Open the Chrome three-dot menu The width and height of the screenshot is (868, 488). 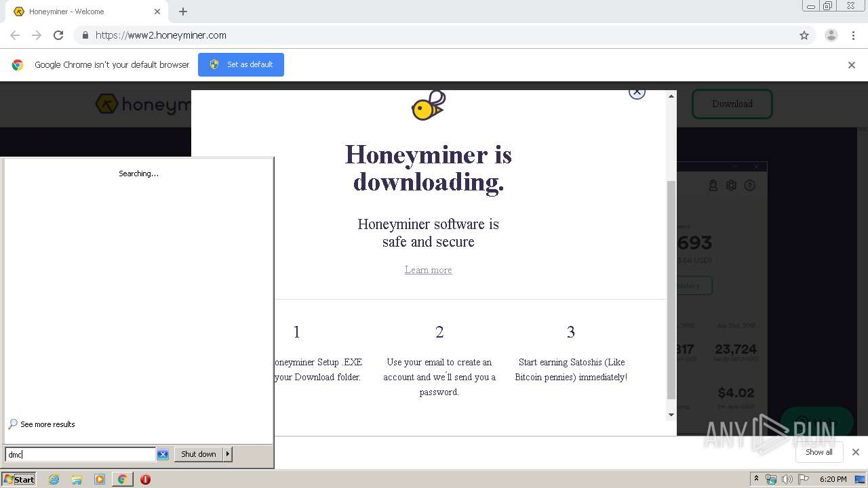(x=853, y=35)
